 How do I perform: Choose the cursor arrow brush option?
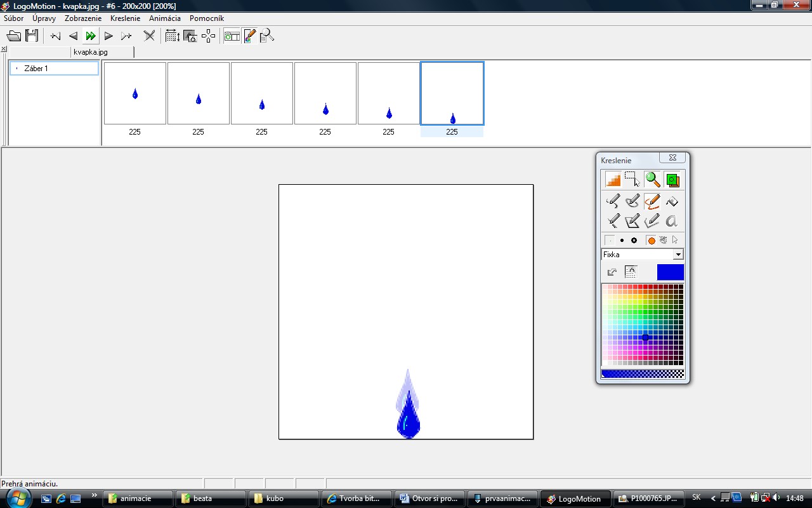(x=675, y=241)
